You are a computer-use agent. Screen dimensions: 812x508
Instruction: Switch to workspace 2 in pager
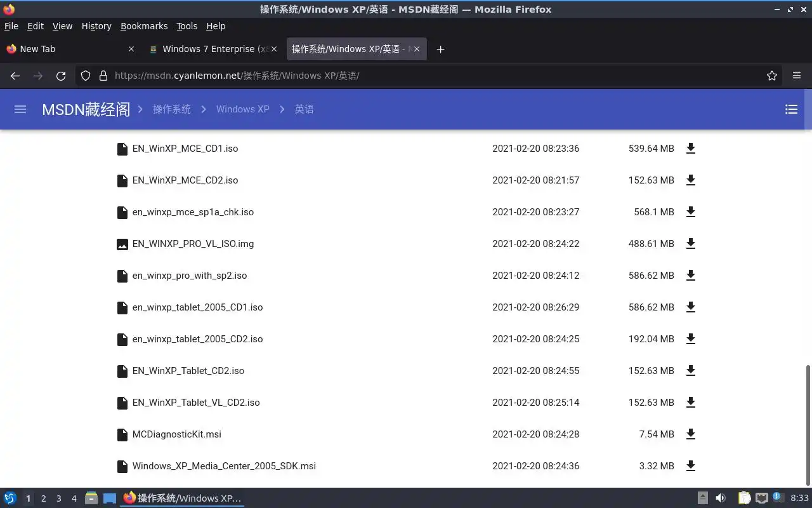click(43, 498)
